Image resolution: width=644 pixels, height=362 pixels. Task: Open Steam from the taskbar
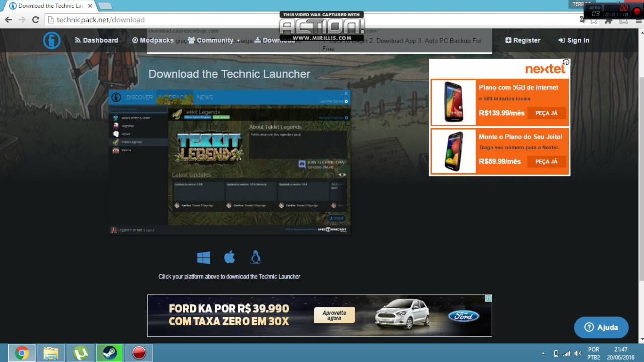click(x=109, y=353)
